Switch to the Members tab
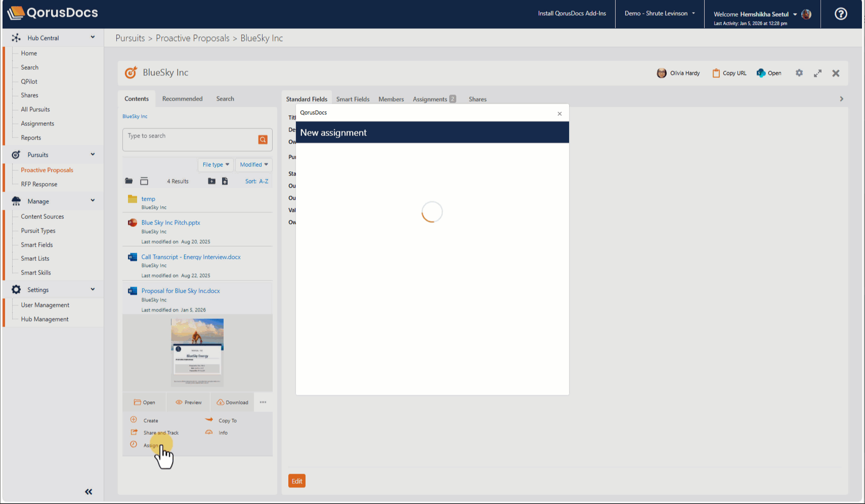 coord(391,99)
